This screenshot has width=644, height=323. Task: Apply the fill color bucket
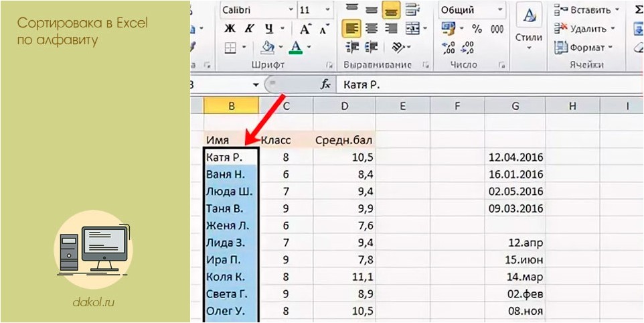[x=268, y=48]
